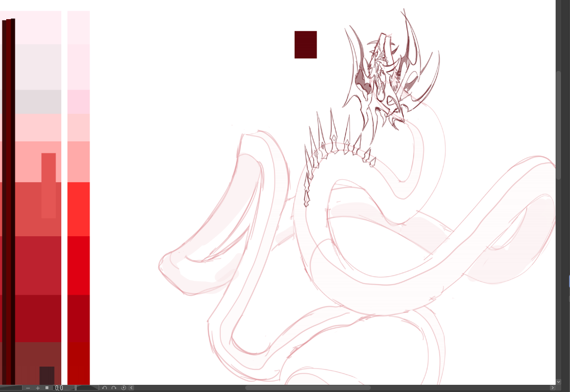Click the horizontal scrollbar left arrow

132,388
